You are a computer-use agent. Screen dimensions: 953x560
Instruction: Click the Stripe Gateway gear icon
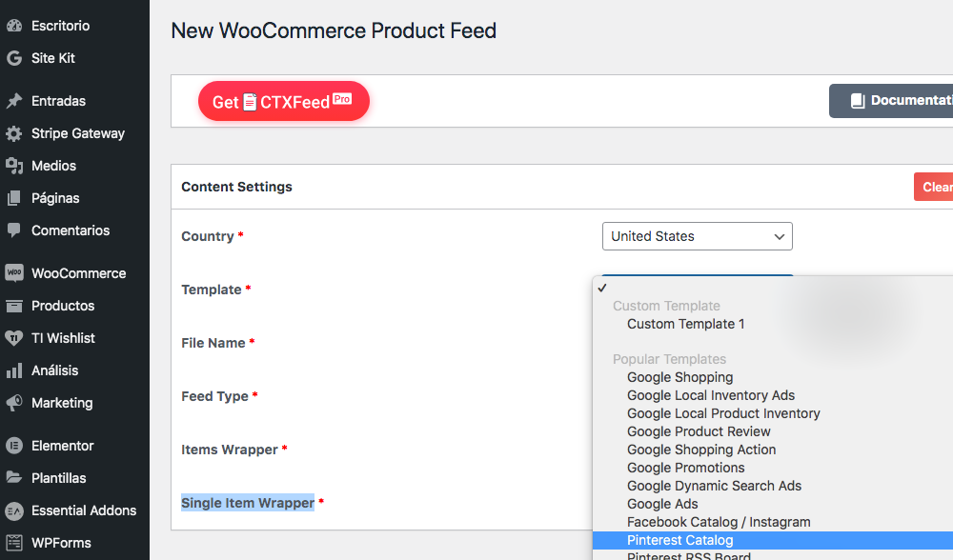pos(14,133)
